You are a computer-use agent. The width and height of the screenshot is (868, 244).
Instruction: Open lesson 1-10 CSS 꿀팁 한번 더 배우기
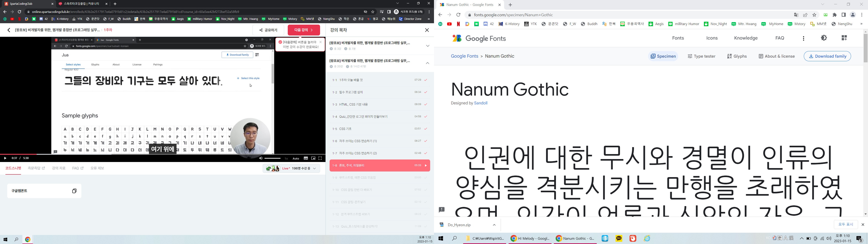pos(380,190)
